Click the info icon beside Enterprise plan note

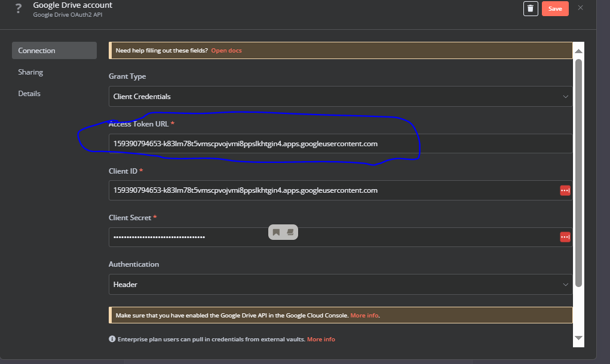[112, 339]
